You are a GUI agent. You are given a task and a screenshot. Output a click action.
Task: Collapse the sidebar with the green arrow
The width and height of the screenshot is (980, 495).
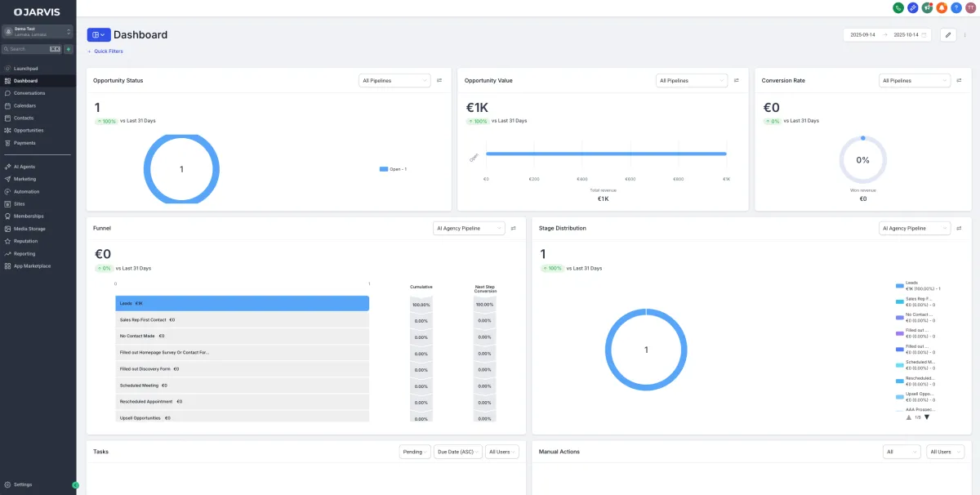(76, 485)
